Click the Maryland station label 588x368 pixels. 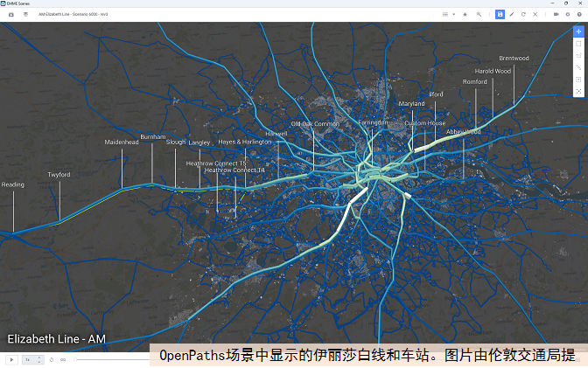[x=412, y=103]
